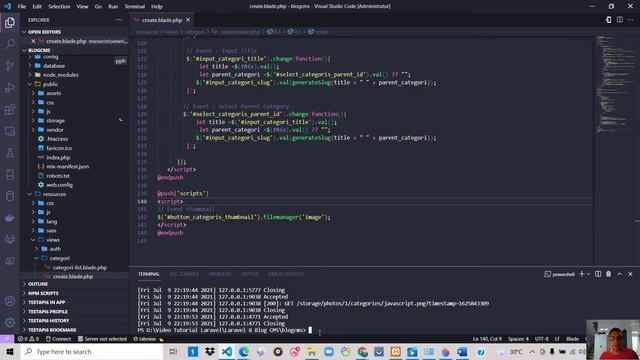Open the Explorer view in activity bar

tap(10, 22)
